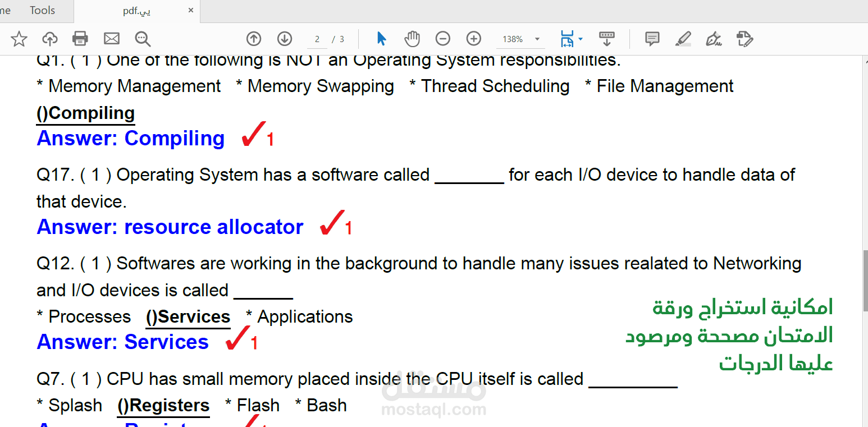Click the '* Memory Management' option text
The width and height of the screenshot is (868, 427).
click(129, 86)
